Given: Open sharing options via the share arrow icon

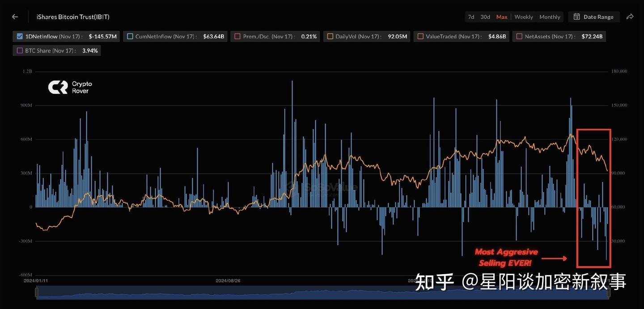Looking at the screenshot, I should pyautogui.click(x=630, y=16).
